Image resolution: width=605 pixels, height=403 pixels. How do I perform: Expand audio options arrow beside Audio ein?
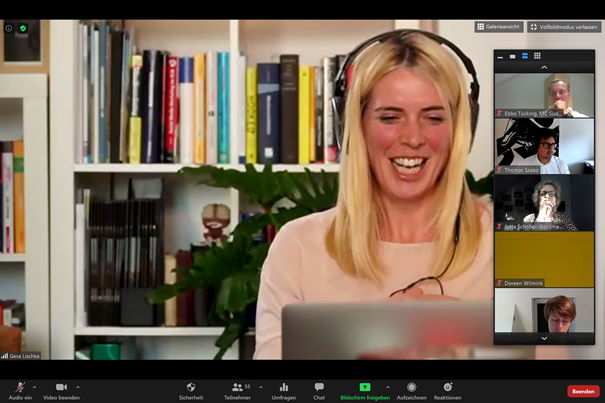[x=34, y=386]
